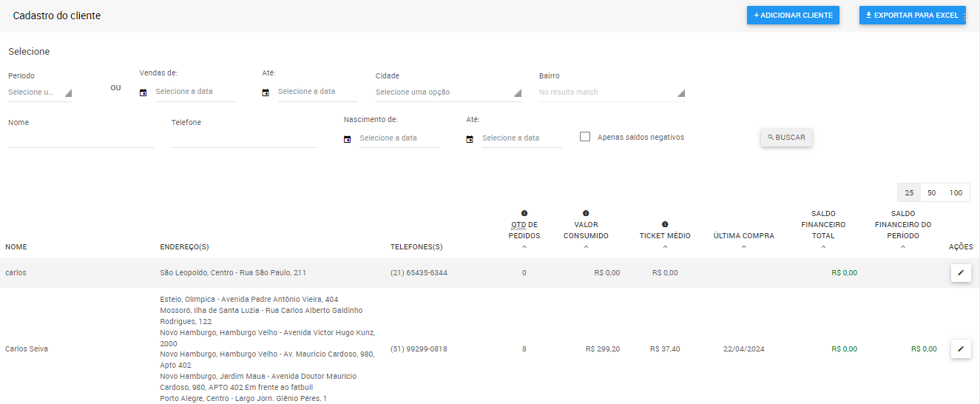The height and width of the screenshot is (404, 980).
Task: Open calendar icon for birth Até date
Action: 470,139
